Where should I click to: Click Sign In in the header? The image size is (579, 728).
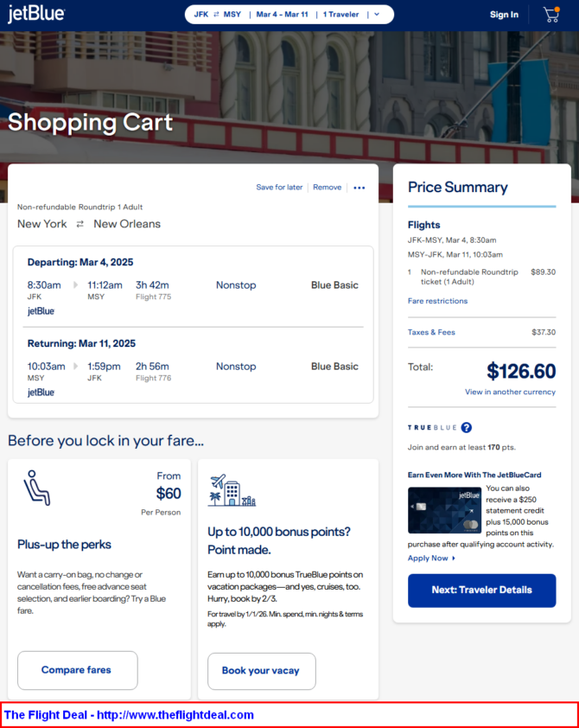click(x=504, y=15)
